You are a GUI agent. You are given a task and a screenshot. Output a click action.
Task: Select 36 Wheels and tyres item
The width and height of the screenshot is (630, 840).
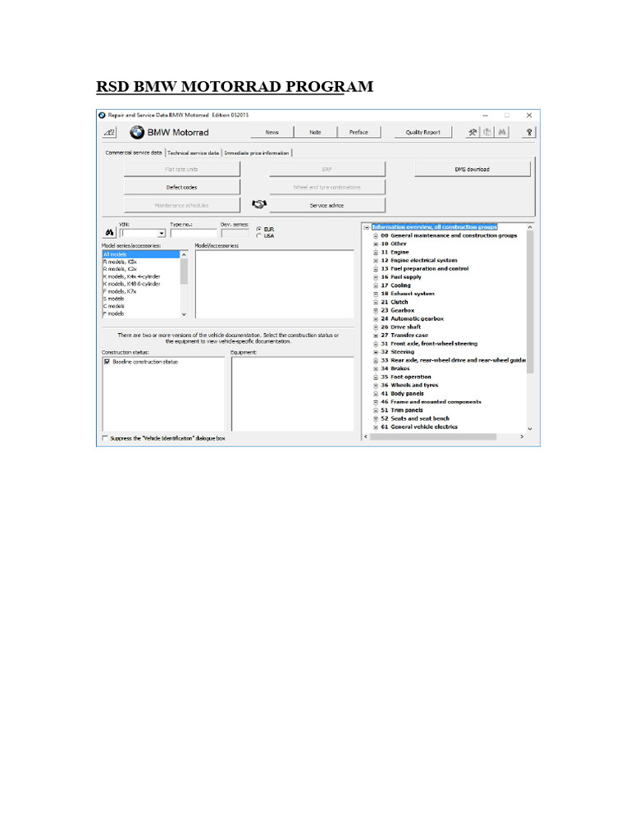coord(410,386)
